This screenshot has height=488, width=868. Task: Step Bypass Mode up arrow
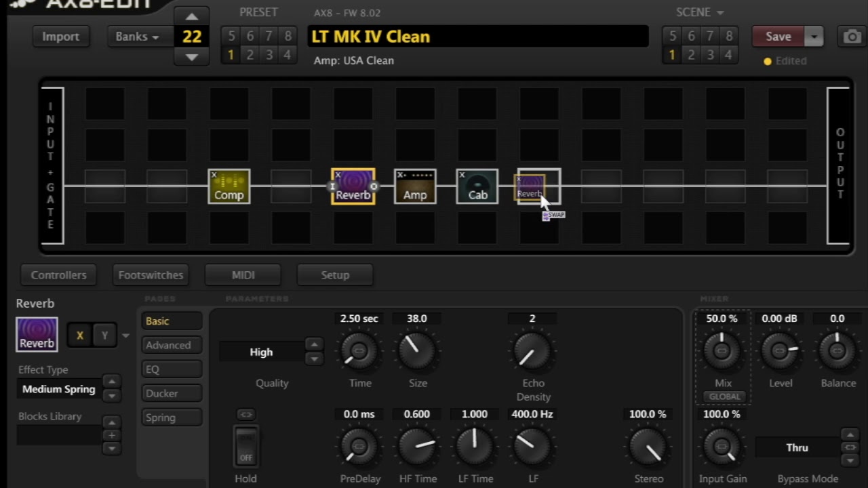pos(850,434)
